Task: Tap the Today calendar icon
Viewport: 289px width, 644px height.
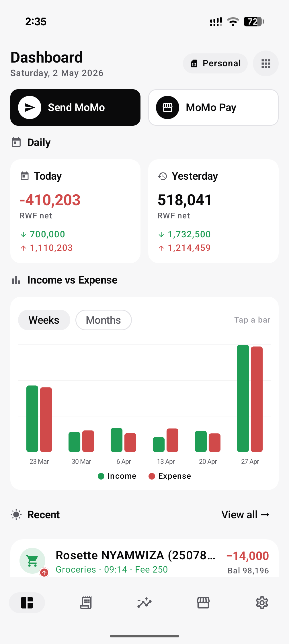Action: [x=25, y=176]
